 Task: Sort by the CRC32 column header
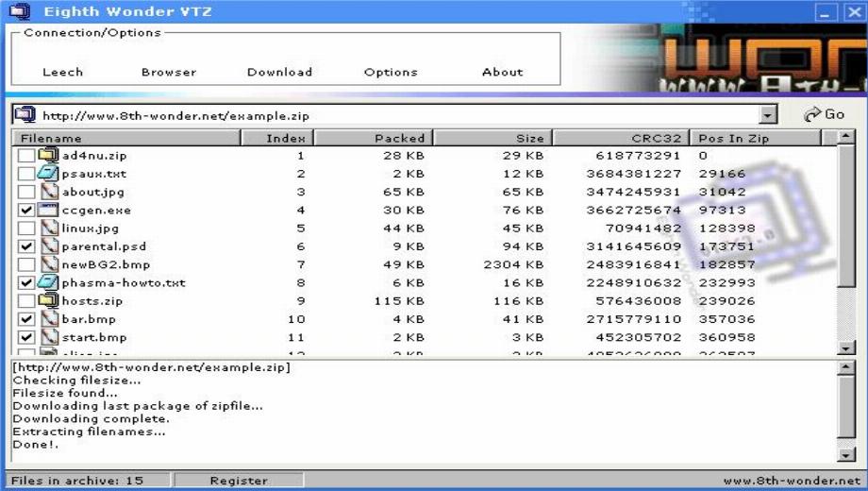click(x=621, y=138)
